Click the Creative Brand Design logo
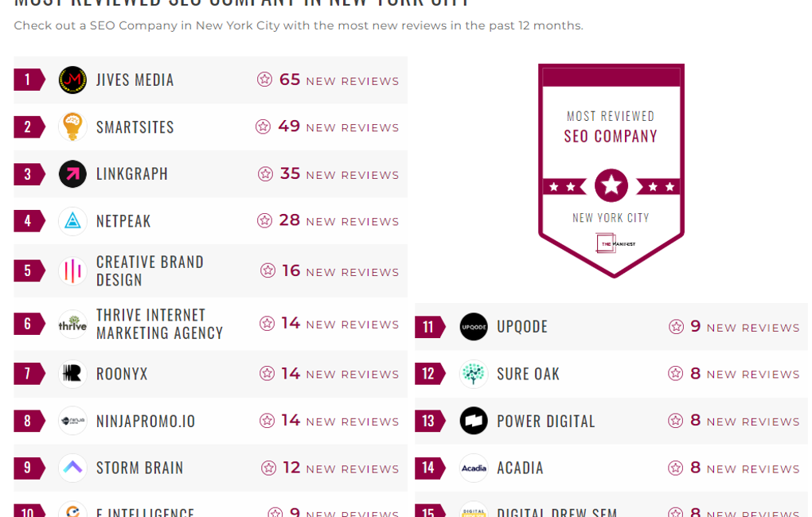The height and width of the screenshot is (517, 812). click(x=72, y=271)
